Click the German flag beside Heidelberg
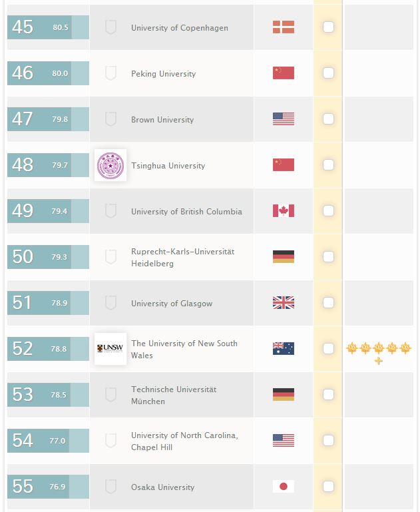This screenshot has width=420, height=512. coord(283,257)
